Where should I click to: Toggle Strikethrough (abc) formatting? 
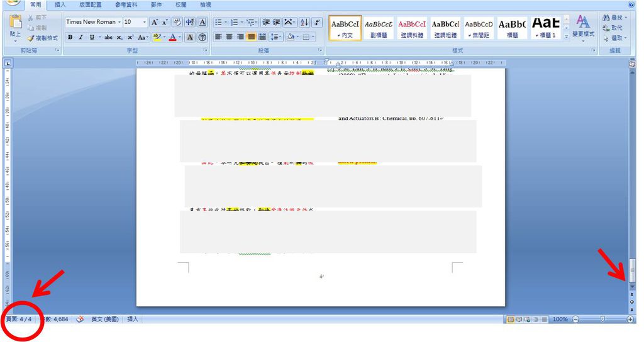(x=108, y=37)
